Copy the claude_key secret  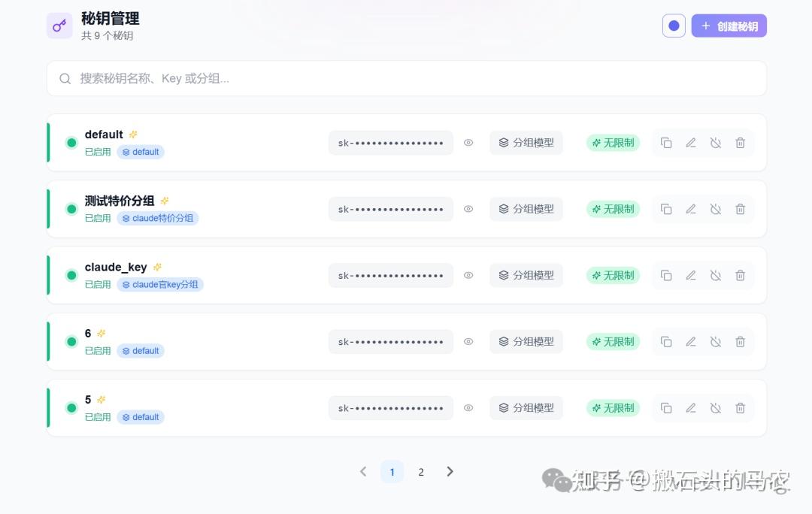click(x=666, y=276)
